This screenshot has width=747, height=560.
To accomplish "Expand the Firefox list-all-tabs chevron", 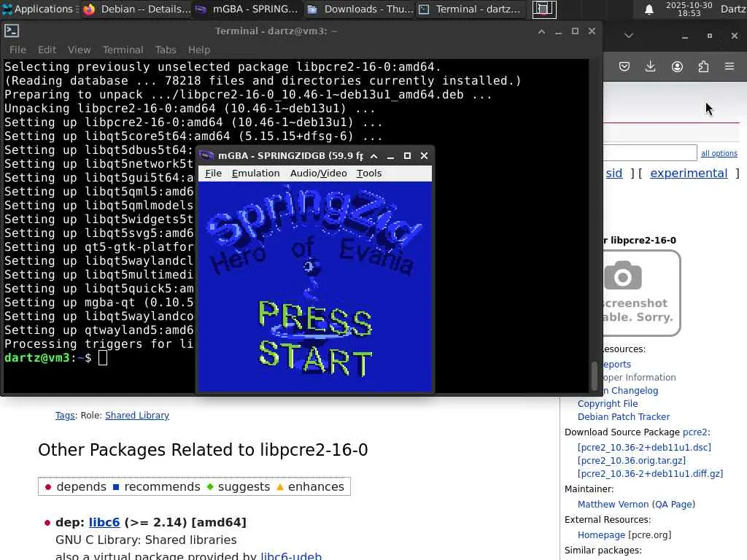I will pos(628,36).
